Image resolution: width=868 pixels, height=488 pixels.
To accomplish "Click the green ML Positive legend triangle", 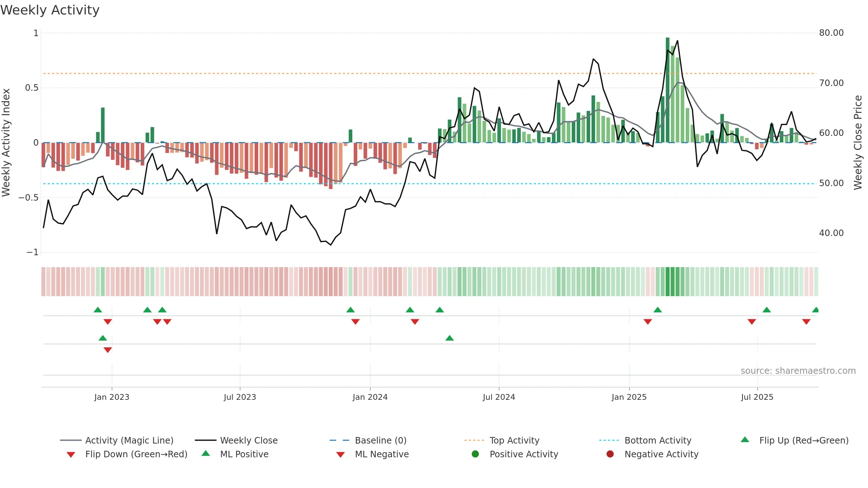I will click(x=206, y=453).
